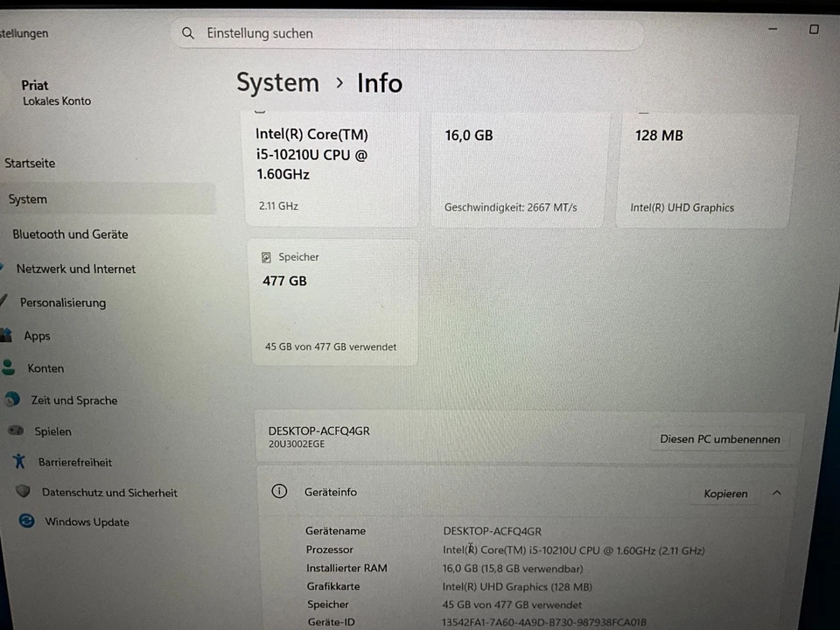Viewport: 840px width, 630px height.
Task: Click the Prozessor value row text
Action: coord(574,550)
